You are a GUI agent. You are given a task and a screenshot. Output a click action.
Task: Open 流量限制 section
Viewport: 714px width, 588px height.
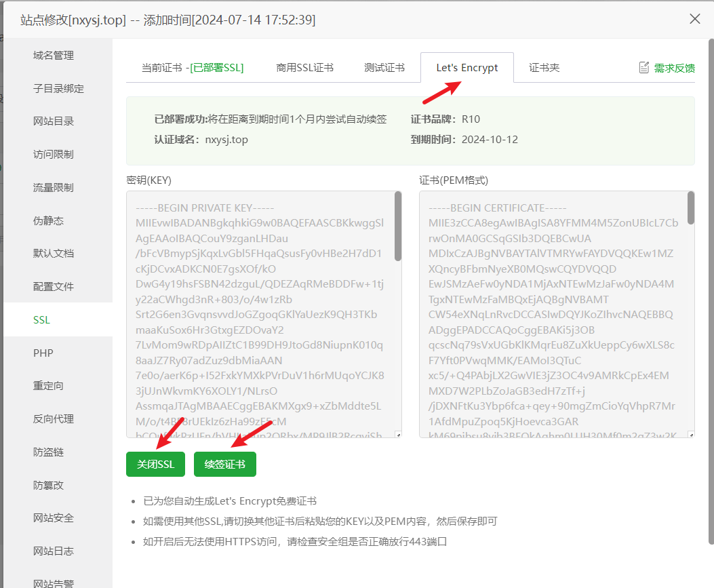point(54,188)
